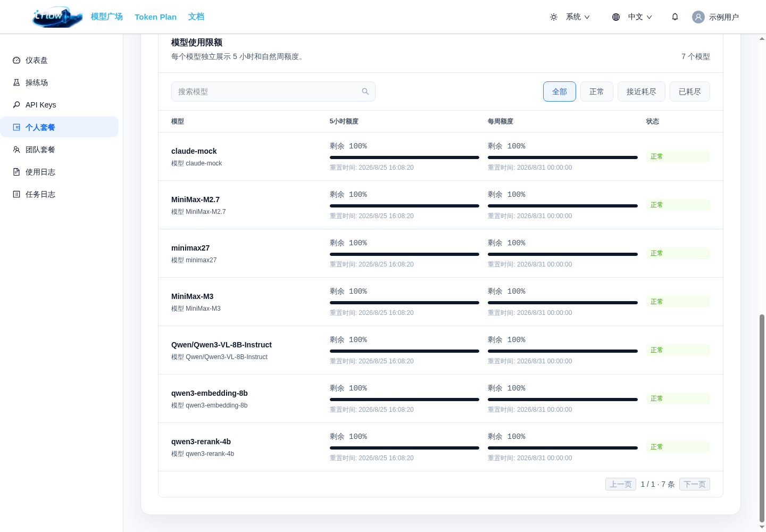The height and width of the screenshot is (532, 766).
Task: Go to 仪表盘 in sidebar
Action: [59, 60]
